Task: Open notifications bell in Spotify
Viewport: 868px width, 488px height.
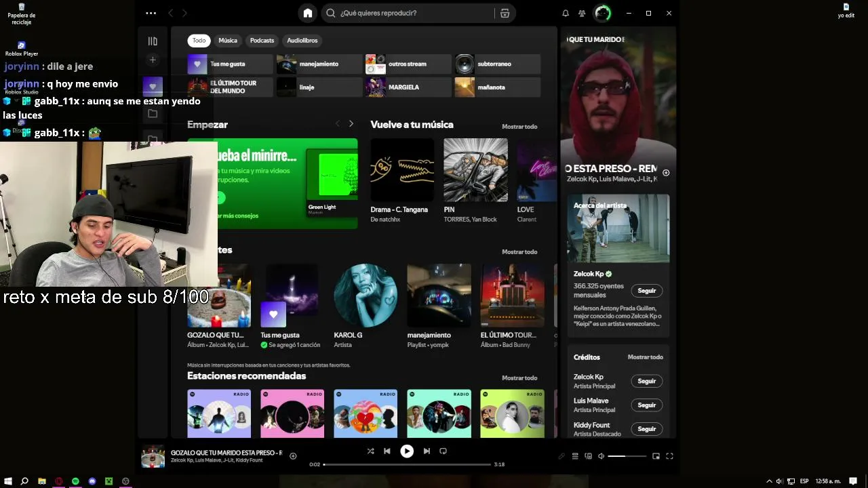Action: (566, 13)
